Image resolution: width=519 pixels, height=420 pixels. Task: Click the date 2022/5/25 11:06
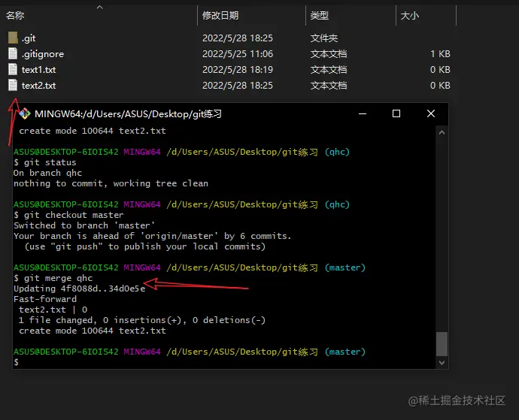(x=238, y=53)
